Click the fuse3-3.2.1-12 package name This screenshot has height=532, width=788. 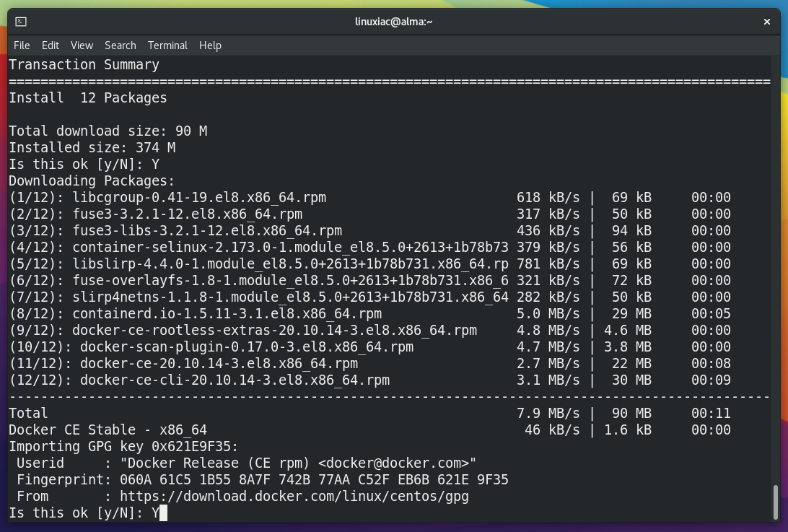(188, 214)
